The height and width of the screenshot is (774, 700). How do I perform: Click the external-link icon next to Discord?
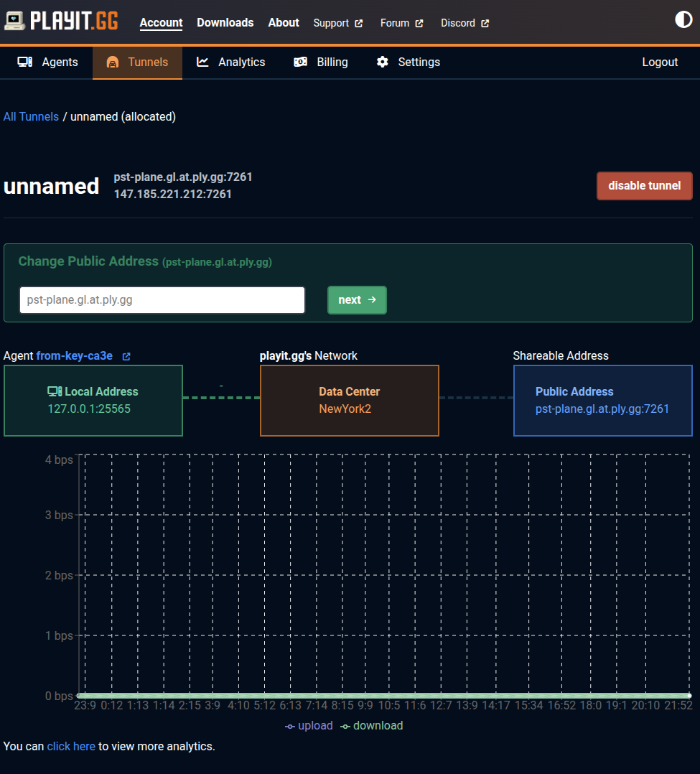485,22
